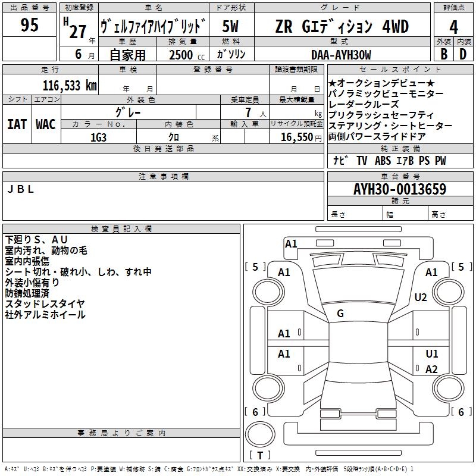Click the spare tire circle above T
Screen dimensions: 476x476
pos(260,434)
